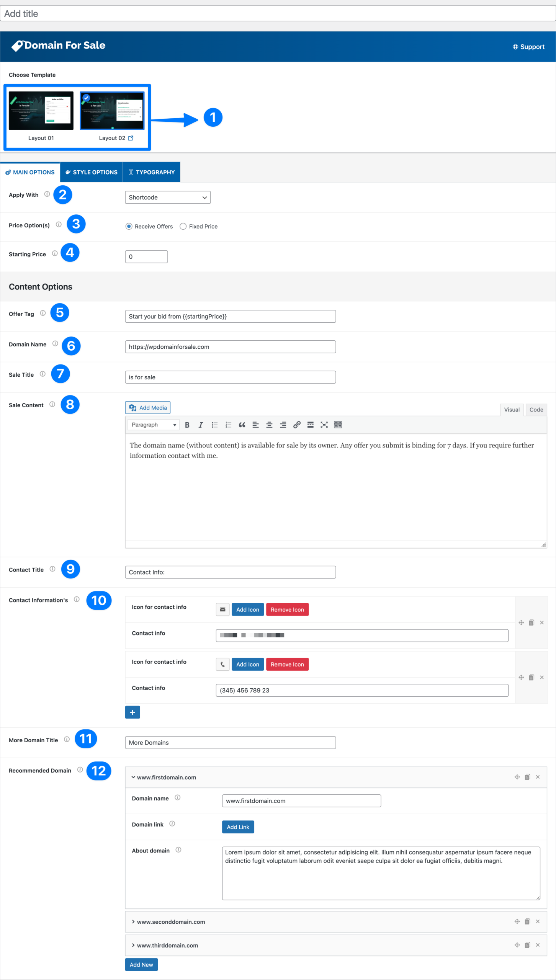Image resolution: width=556 pixels, height=980 pixels.
Task: Click the More Domain Title field
Action: pyautogui.click(x=231, y=743)
